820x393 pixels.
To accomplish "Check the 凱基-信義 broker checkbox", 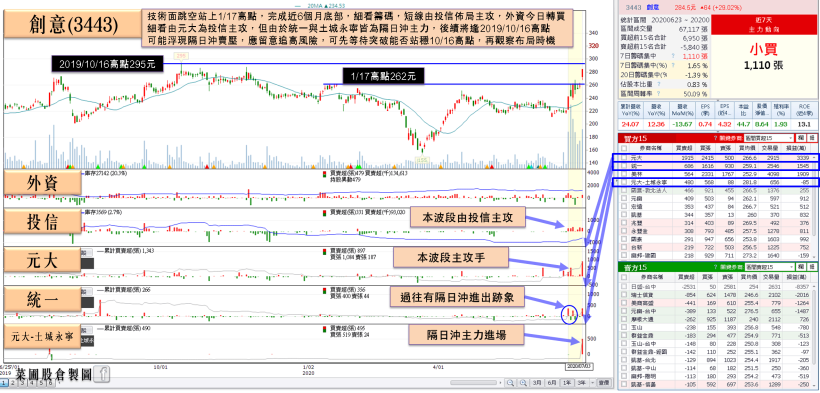I will click(624, 384).
